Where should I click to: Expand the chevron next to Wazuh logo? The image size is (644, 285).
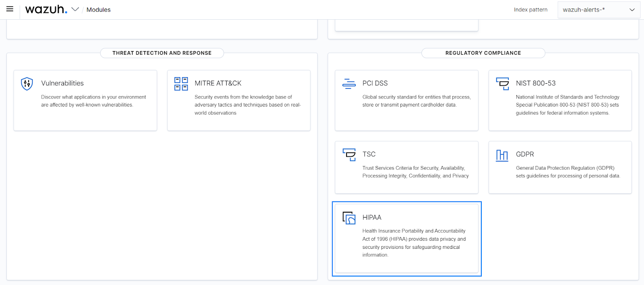[75, 9]
